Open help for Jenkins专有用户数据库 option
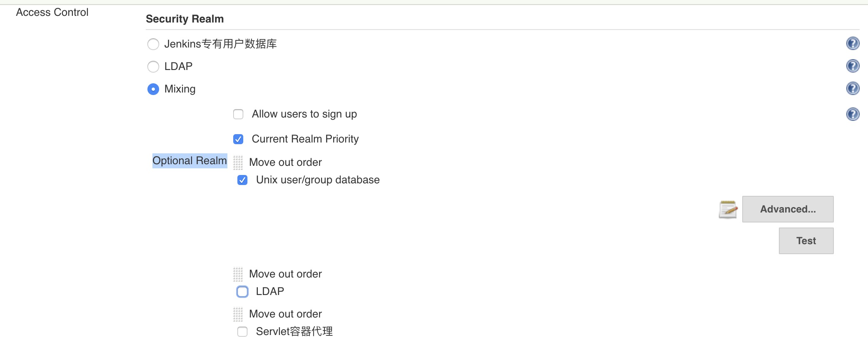This screenshot has height=345, width=868. (853, 43)
